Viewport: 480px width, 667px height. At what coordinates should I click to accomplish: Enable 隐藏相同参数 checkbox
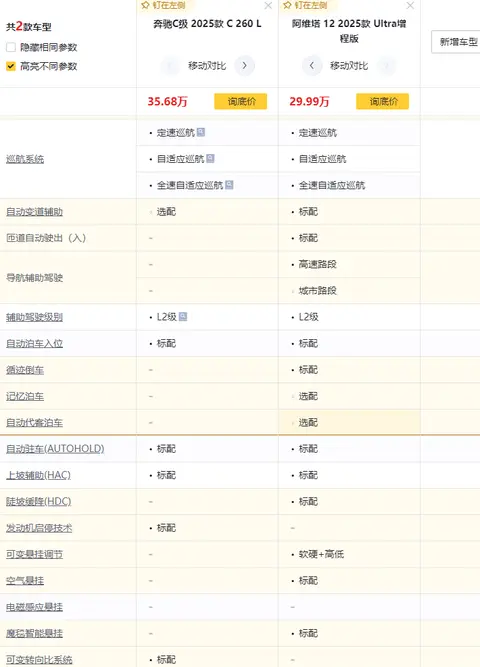11,47
